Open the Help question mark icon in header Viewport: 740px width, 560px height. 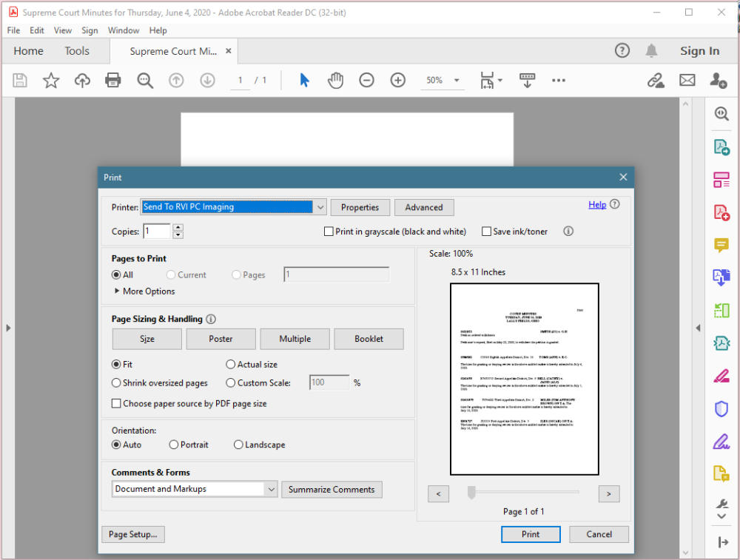(x=622, y=50)
